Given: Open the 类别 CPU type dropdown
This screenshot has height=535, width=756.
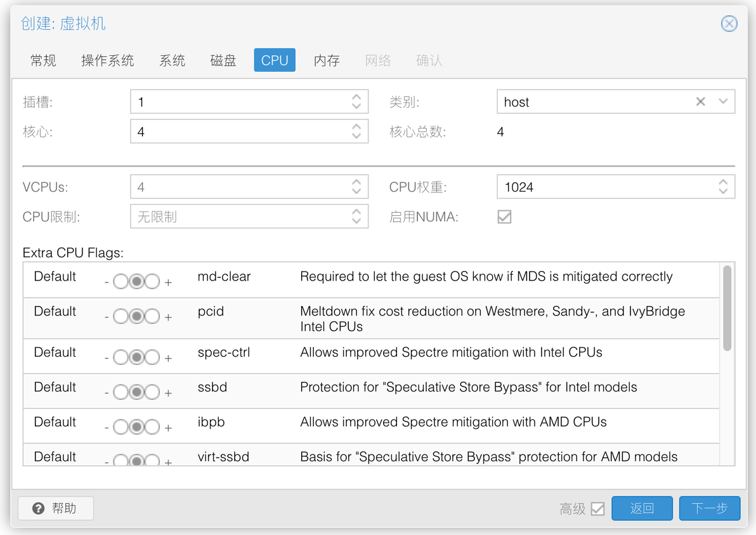Looking at the screenshot, I should [723, 102].
